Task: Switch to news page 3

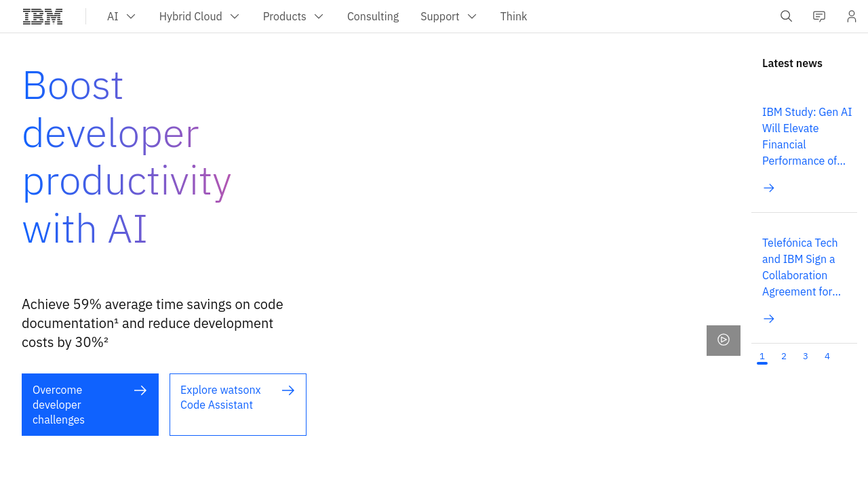Action: click(806, 357)
